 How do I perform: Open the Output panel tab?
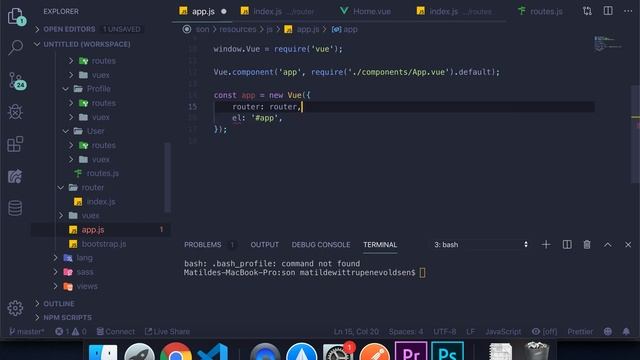click(264, 244)
